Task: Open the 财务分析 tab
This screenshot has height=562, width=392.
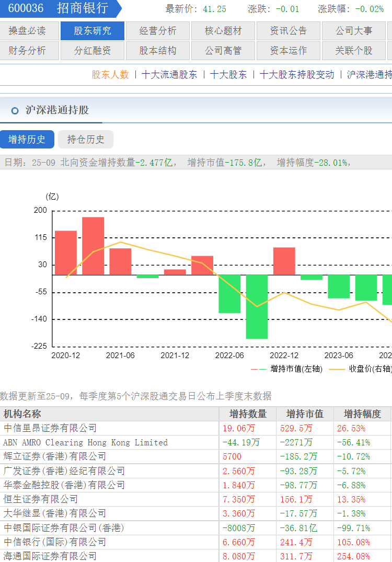Action: click(x=29, y=51)
